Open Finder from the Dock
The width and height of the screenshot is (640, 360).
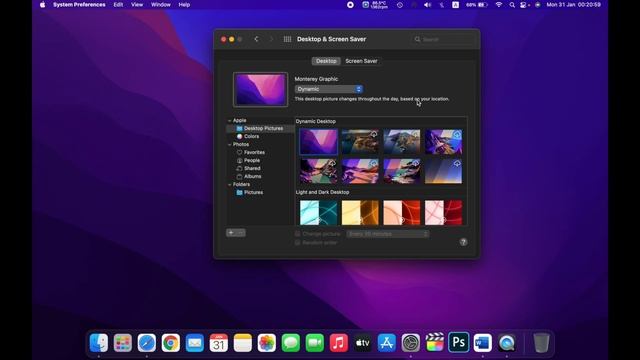(99, 342)
